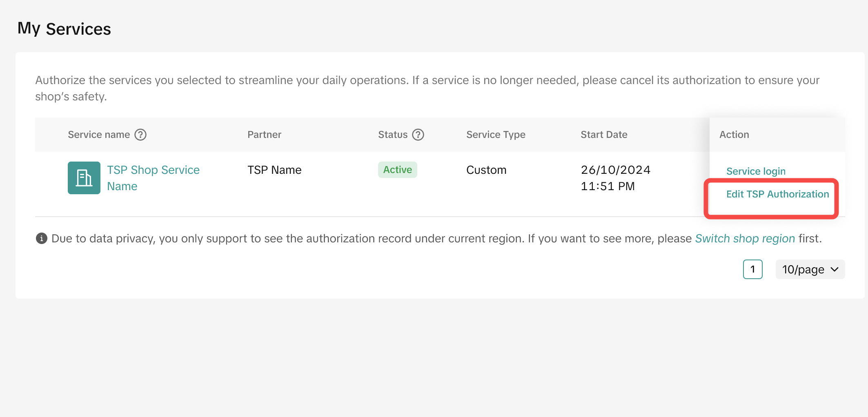Click the Service login link

[x=756, y=171]
